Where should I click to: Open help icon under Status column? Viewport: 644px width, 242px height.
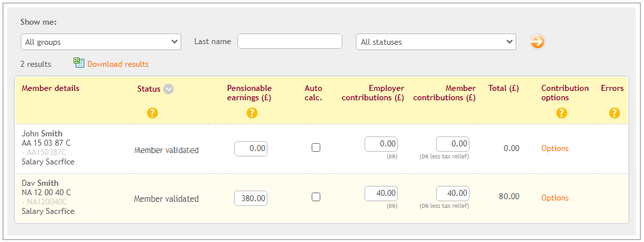click(x=152, y=113)
